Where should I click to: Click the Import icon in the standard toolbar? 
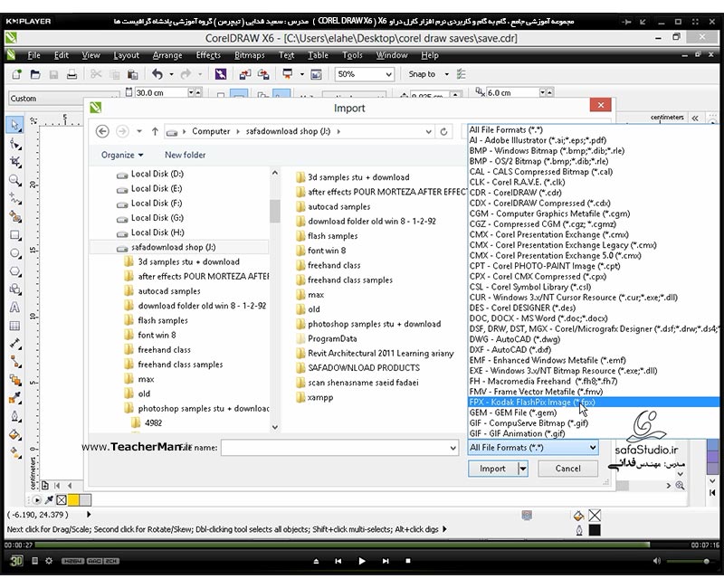tap(244, 74)
